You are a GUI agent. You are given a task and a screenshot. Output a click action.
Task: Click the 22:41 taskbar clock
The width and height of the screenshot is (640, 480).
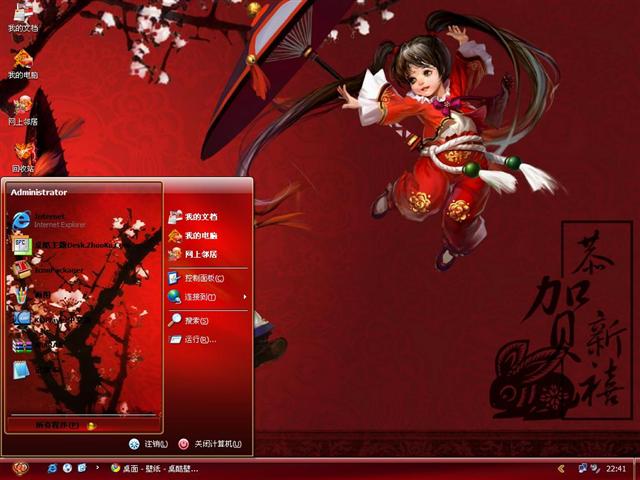click(x=616, y=469)
